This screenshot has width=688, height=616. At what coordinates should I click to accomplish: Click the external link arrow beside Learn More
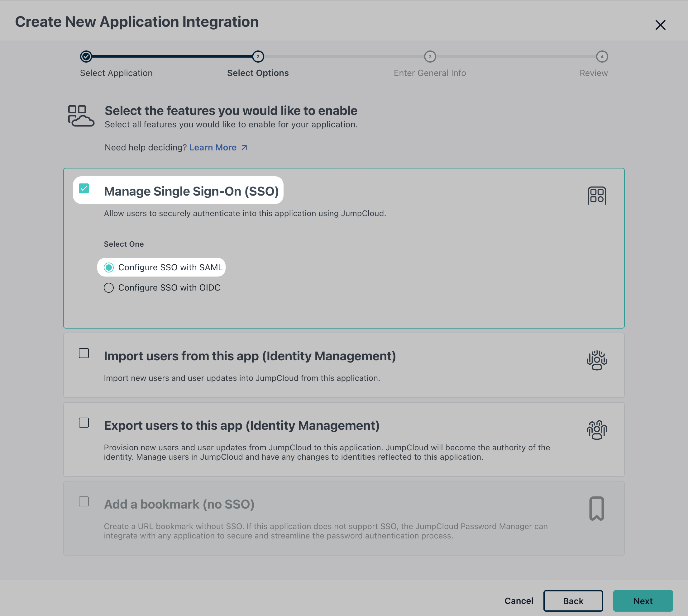[244, 148]
